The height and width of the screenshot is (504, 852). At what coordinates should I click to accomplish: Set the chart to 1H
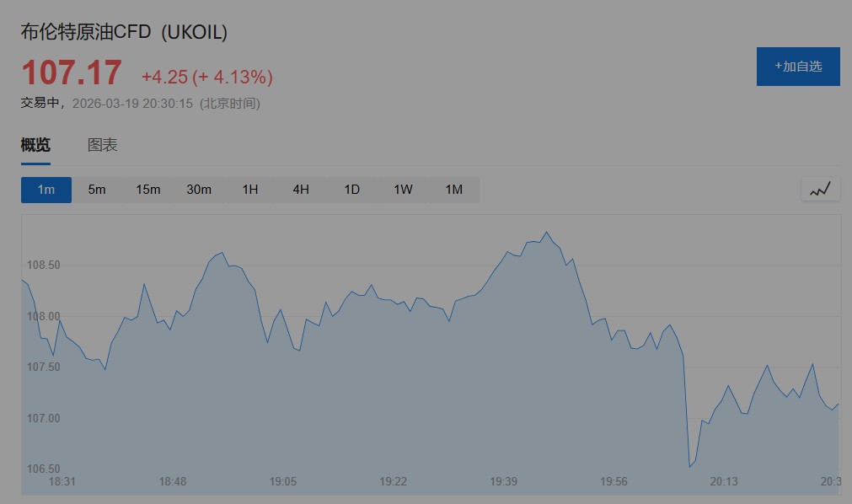click(250, 190)
